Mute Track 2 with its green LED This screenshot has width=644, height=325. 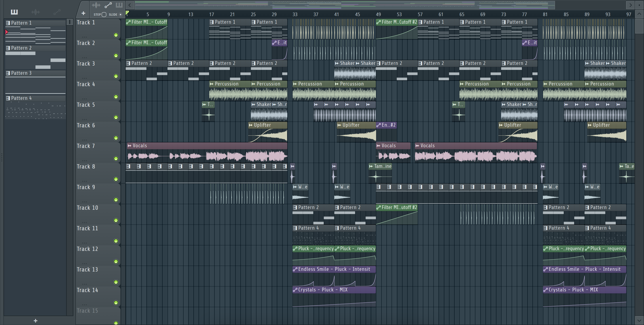(116, 56)
